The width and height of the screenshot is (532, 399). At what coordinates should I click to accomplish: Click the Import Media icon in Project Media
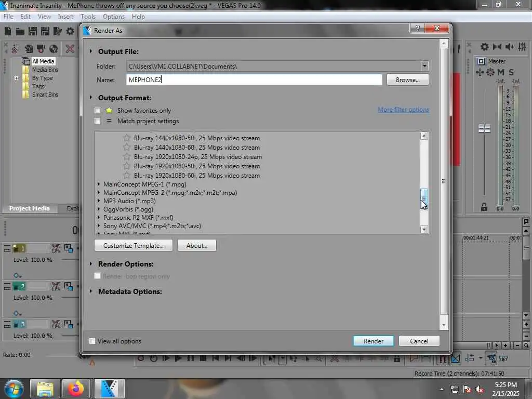29,49
